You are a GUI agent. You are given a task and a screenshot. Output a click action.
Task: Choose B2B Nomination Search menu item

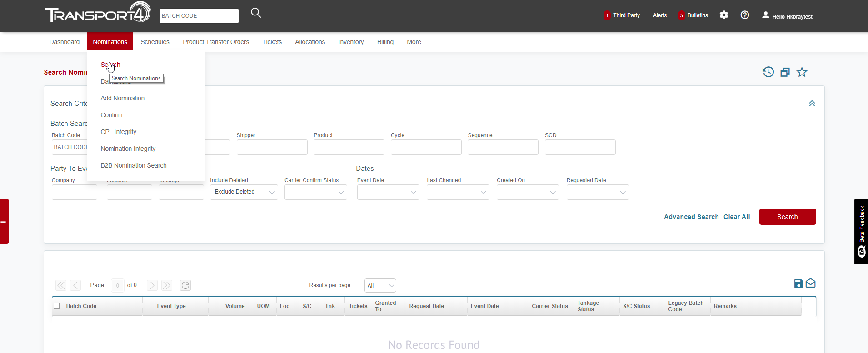click(x=134, y=165)
